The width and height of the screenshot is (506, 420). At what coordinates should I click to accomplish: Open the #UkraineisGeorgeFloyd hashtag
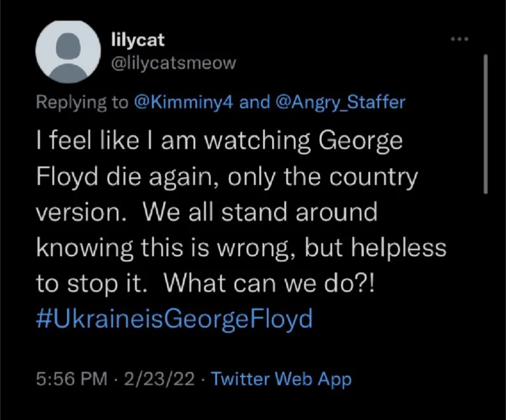(174, 319)
